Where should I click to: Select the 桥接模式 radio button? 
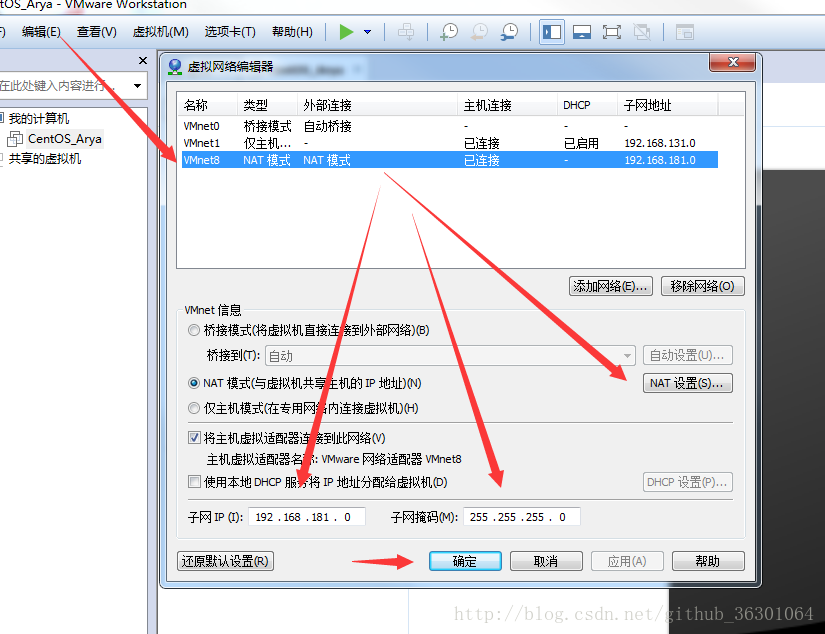coord(194,330)
